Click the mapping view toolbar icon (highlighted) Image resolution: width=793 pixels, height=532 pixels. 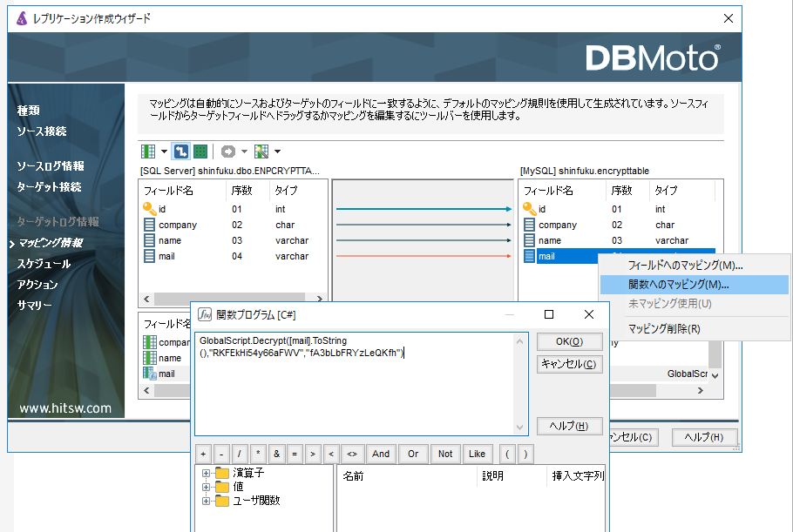pyautogui.click(x=180, y=152)
